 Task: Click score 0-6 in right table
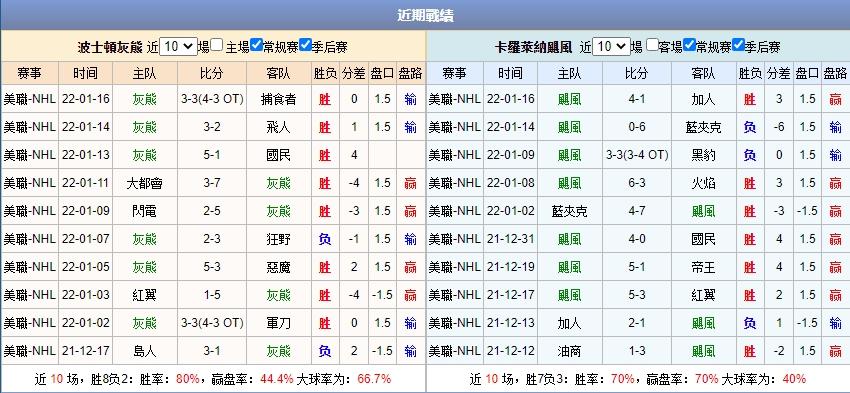(637, 127)
